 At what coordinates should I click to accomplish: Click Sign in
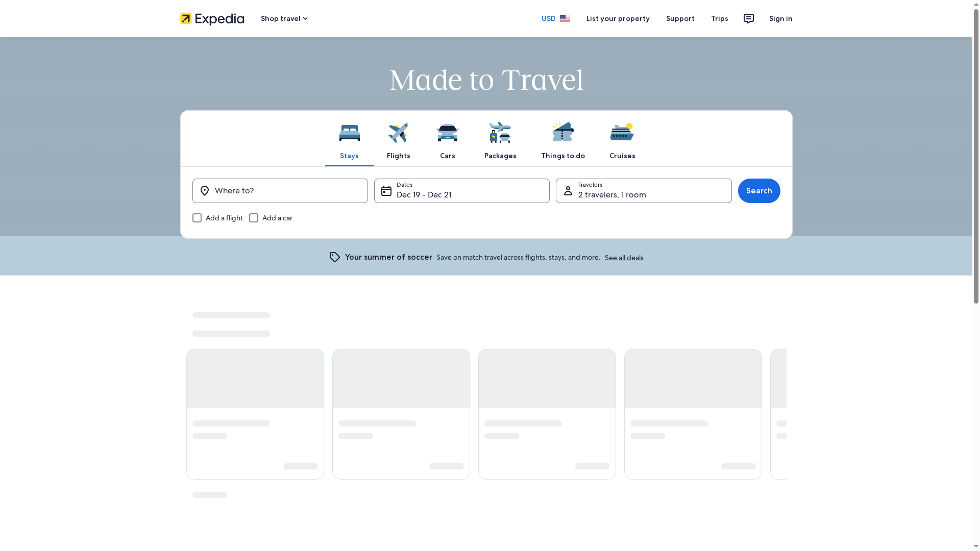click(780, 18)
